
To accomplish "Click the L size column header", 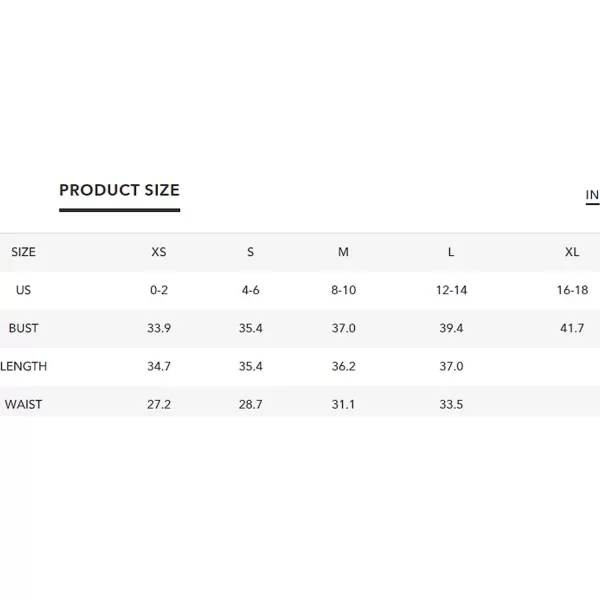I will click(451, 252).
